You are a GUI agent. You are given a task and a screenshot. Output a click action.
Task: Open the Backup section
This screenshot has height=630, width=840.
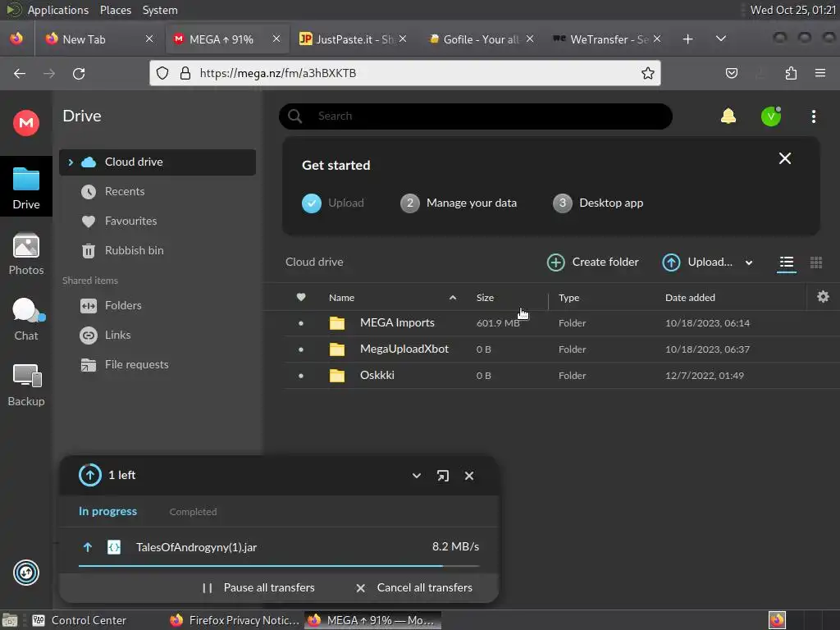pos(25,386)
